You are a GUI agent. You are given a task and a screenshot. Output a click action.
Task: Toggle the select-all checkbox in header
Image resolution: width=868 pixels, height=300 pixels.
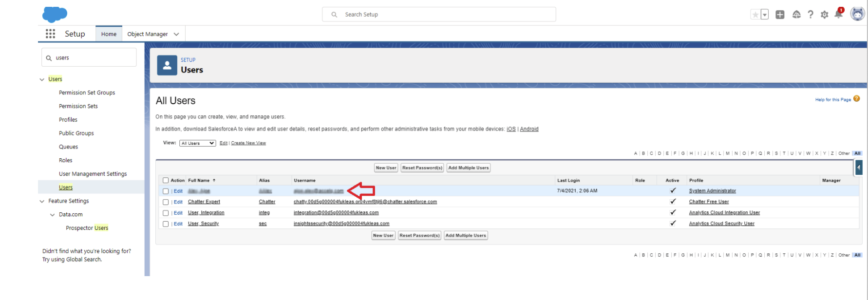pos(166,181)
